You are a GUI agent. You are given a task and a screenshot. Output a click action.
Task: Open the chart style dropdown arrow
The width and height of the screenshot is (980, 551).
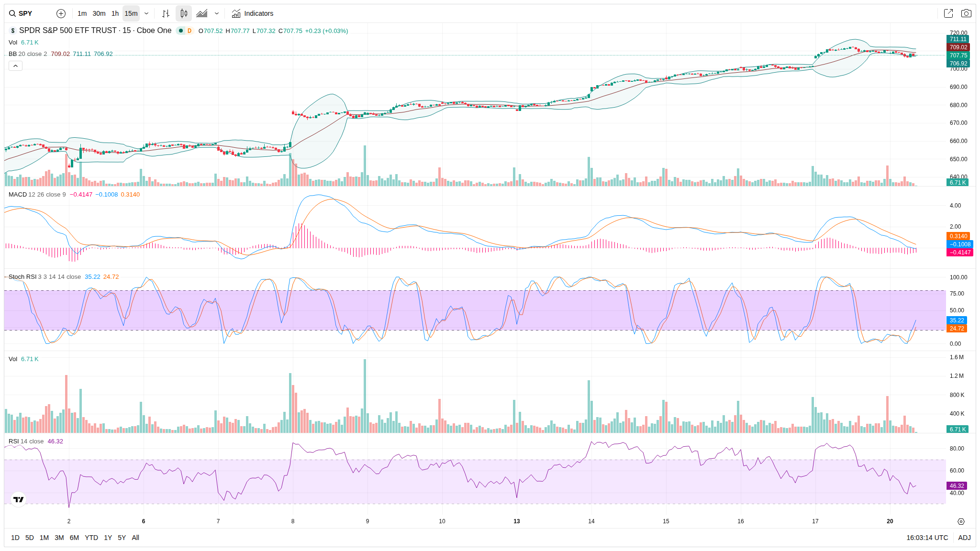click(217, 13)
